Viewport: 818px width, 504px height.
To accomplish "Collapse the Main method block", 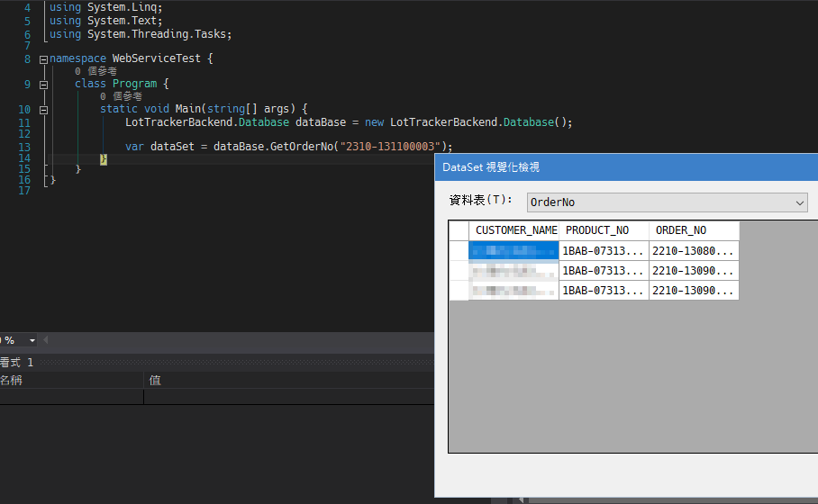I will (43, 109).
